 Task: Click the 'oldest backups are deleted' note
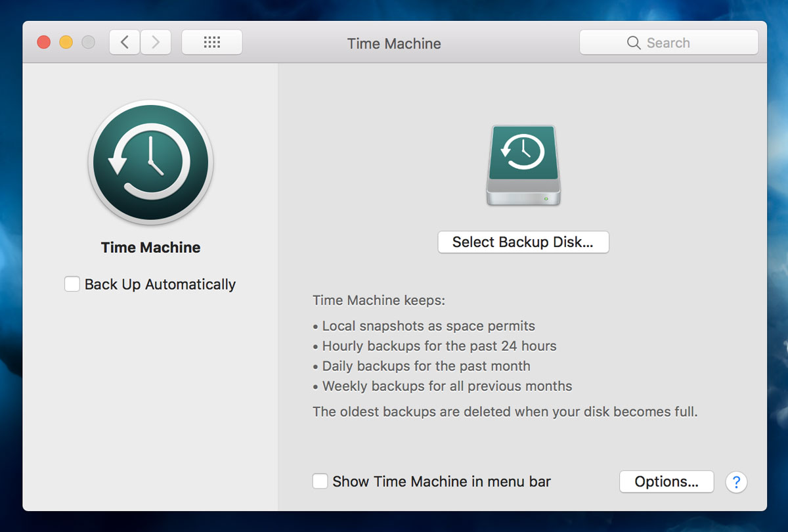[x=505, y=412]
